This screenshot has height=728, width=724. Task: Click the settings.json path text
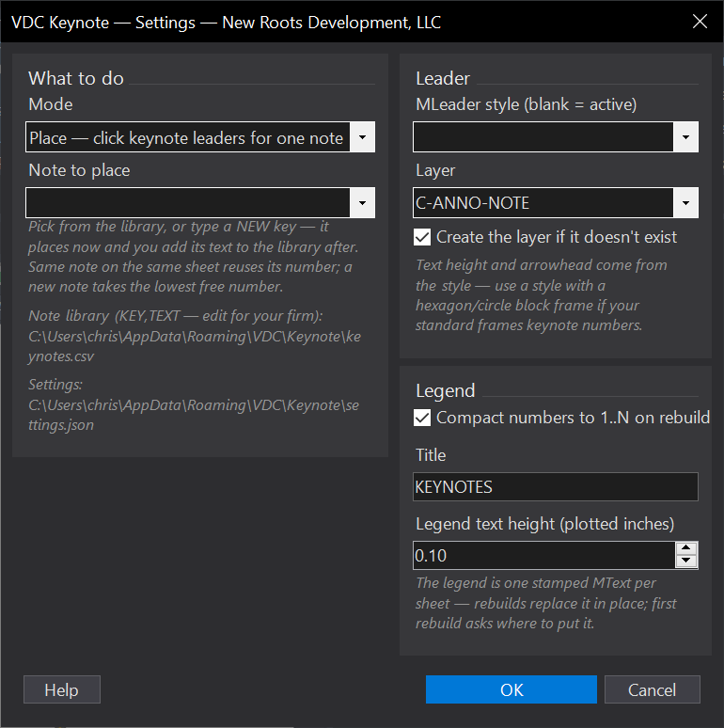(x=194, y=415)
